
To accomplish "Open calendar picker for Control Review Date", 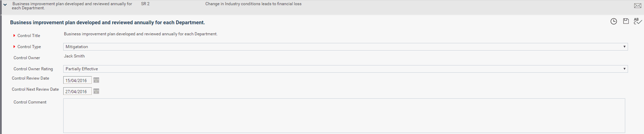I will pos(96,80).
